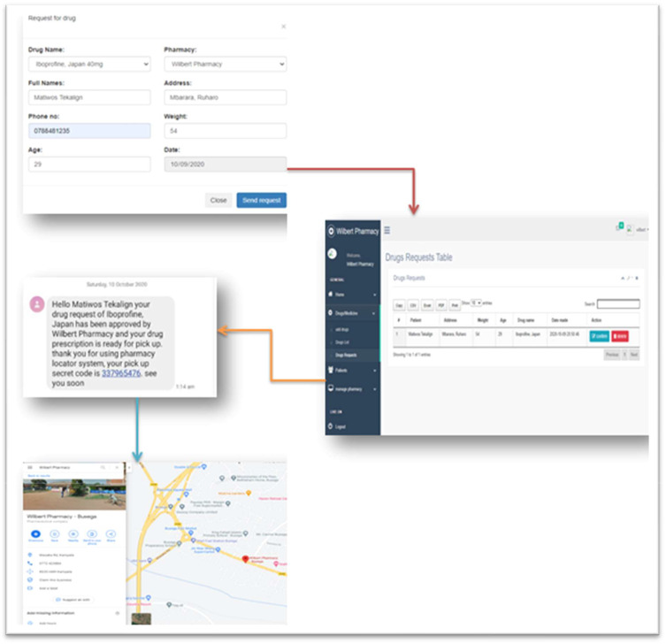Open the Show entries count dropdown
The image size is (666, 644).
tap(476, 303)
